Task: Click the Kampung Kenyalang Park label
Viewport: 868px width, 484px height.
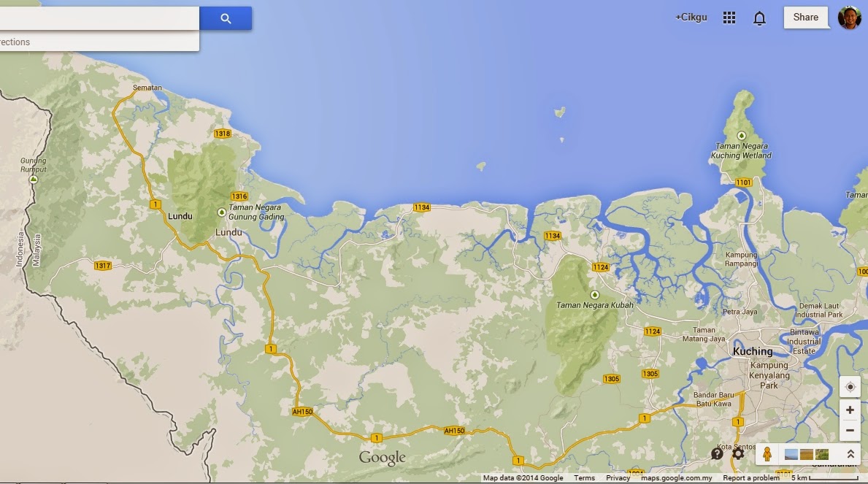Action: [x=769, y=375]
